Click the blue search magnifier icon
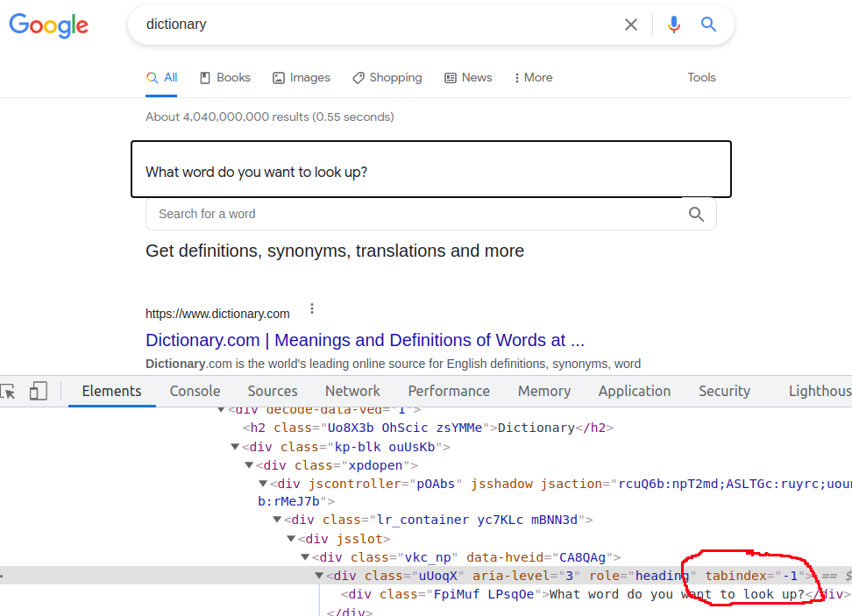The width and height of the screenshot is (852, 616). point(708,24)
